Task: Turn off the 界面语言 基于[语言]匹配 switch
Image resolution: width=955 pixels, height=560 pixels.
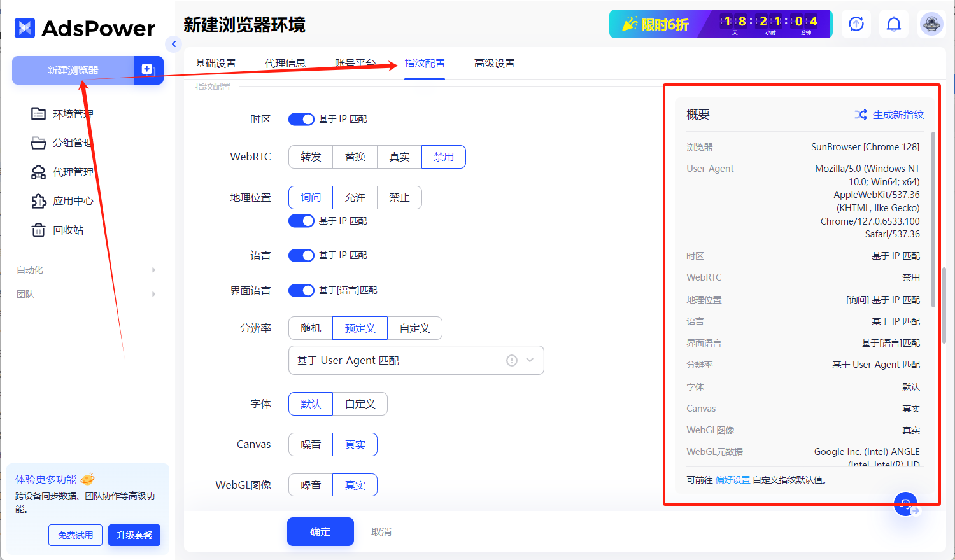Action: tap(301, 290)
